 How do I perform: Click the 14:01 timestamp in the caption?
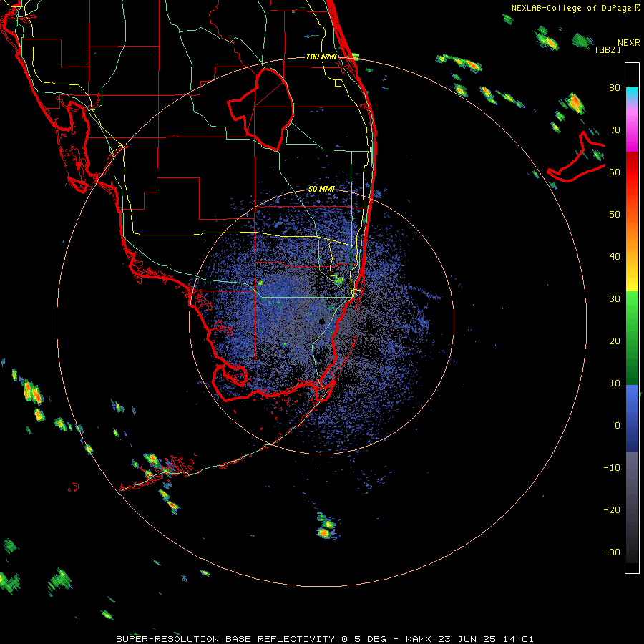click(x=519, y=639)
